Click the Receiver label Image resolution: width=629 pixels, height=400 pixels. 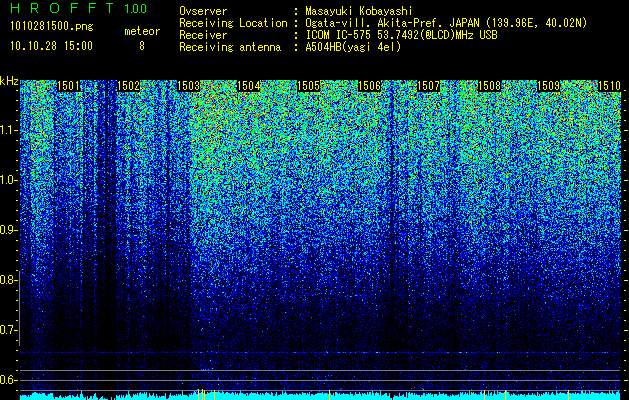pyautogui.click(x=203, y=35)
